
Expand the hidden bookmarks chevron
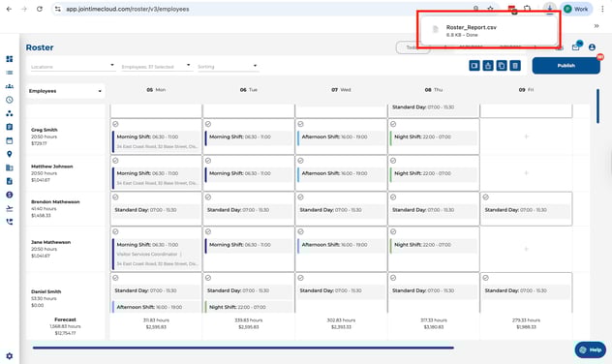tap(597, 26)
